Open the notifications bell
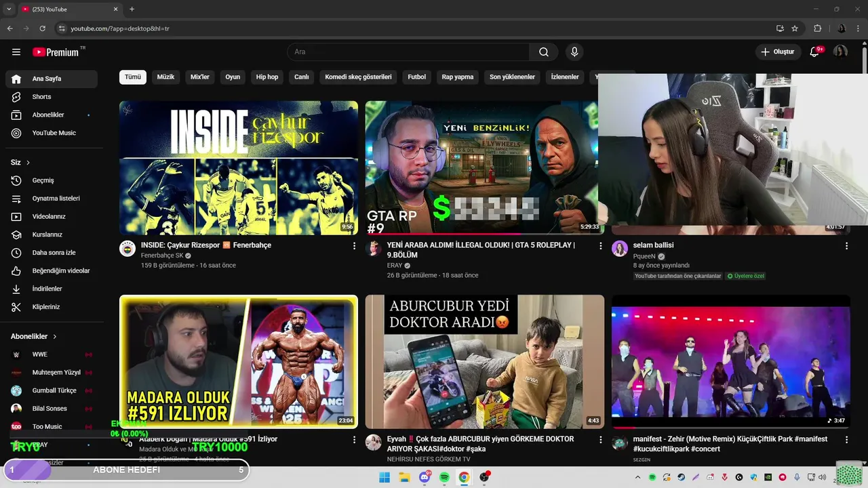 click(815, 52)
